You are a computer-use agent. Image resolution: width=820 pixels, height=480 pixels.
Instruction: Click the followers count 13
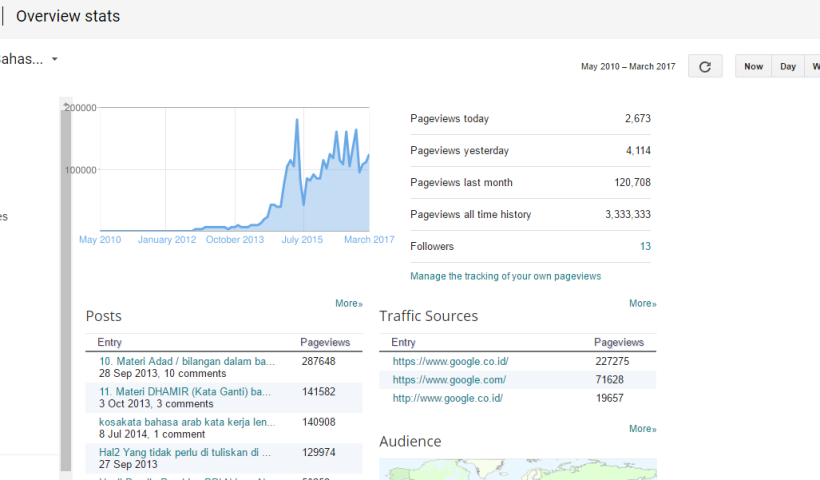(645, 246)
